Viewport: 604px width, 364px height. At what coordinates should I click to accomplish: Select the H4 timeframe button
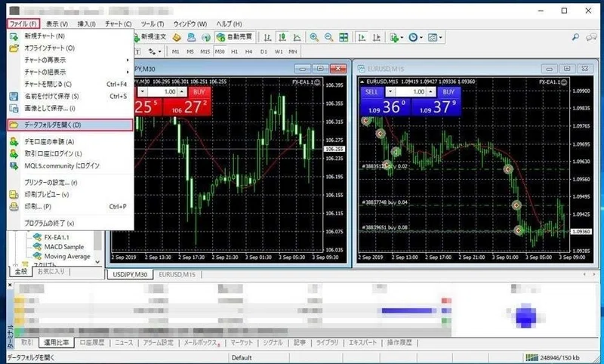[249, 51]
